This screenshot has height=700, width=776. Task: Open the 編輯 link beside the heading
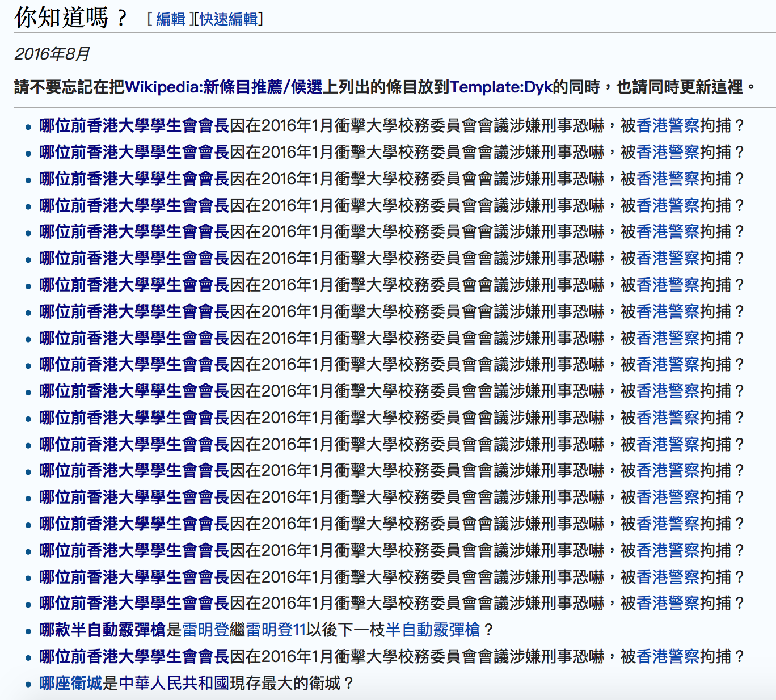point(171,19)
